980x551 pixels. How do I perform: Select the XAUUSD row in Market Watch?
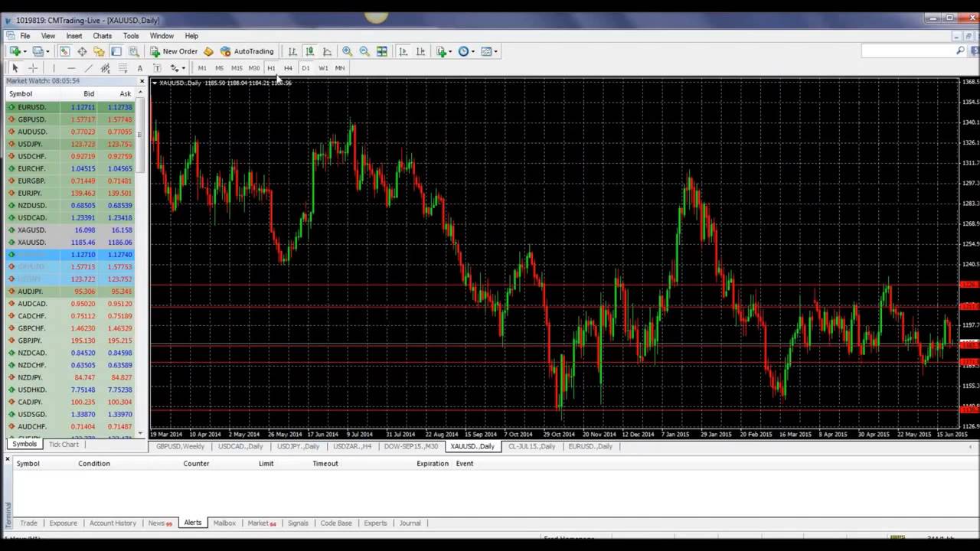(x=70, y=243)
